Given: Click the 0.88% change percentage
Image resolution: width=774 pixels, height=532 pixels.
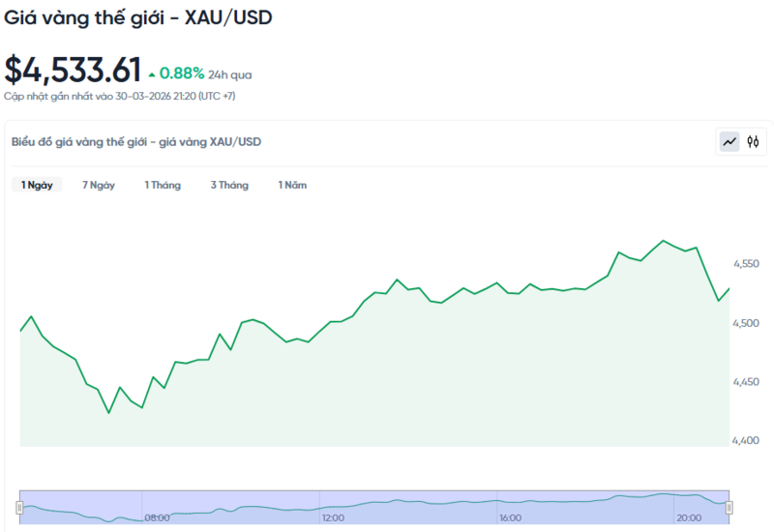Looking at the screenshot, I should click(x=182, y=74).
